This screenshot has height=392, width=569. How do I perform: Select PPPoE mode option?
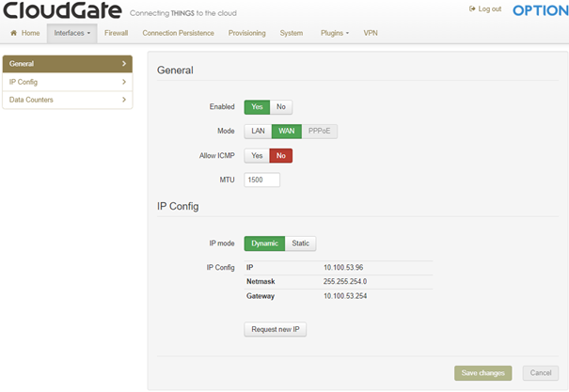(x=320, y=131)
